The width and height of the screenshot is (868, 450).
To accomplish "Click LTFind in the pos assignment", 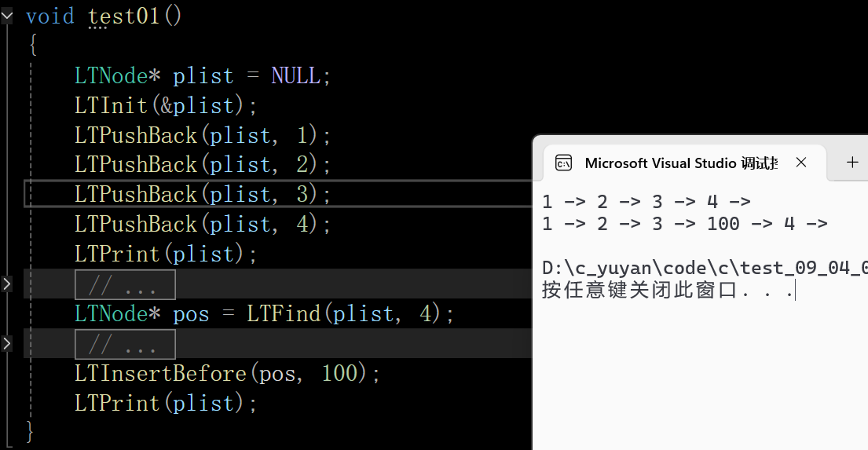I will [283, 314].
